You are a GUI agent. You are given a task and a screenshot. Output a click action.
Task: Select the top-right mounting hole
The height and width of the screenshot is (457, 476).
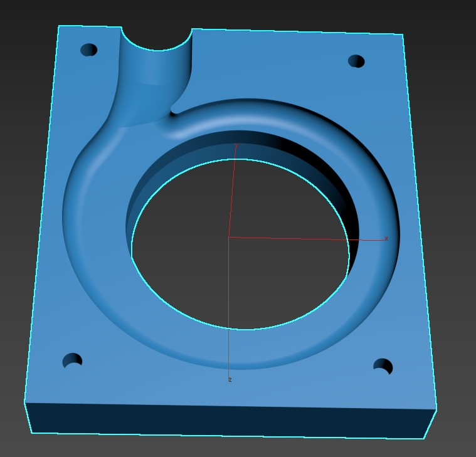356,61
